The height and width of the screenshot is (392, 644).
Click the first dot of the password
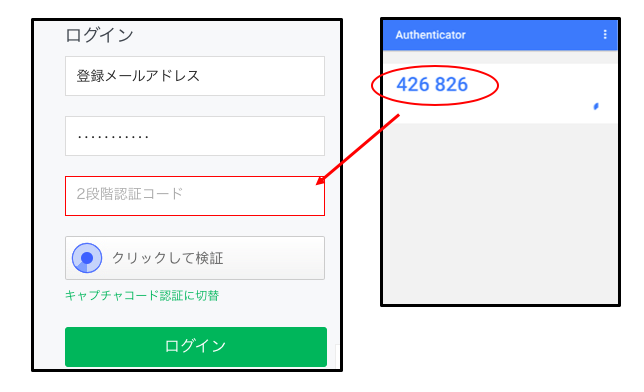click(80, 137)
